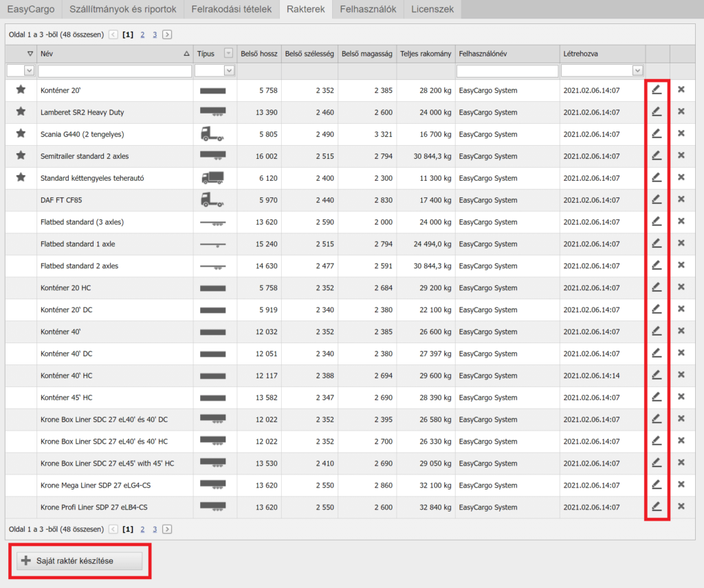Go to page 3 in top pager

[x=155, y=34]
